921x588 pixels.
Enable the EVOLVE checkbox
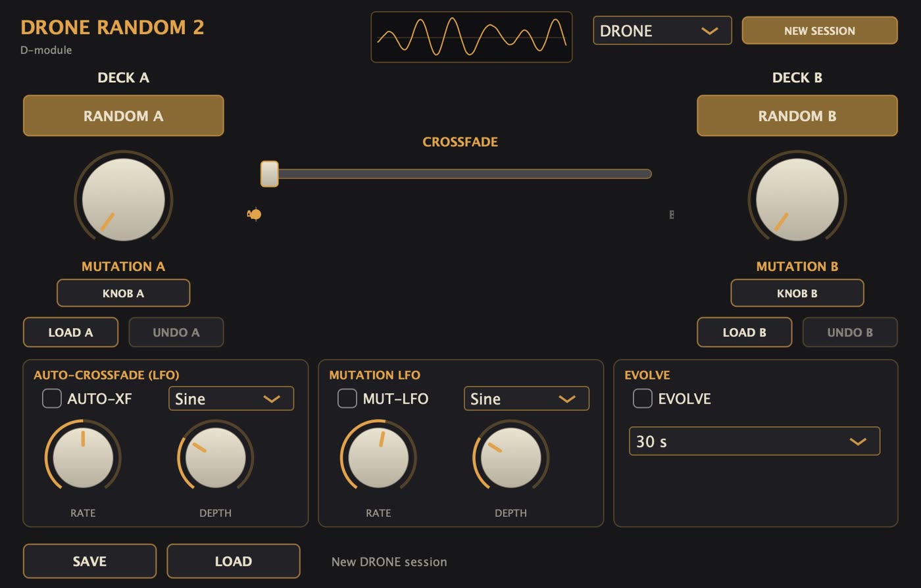click(x=643, y=399)
